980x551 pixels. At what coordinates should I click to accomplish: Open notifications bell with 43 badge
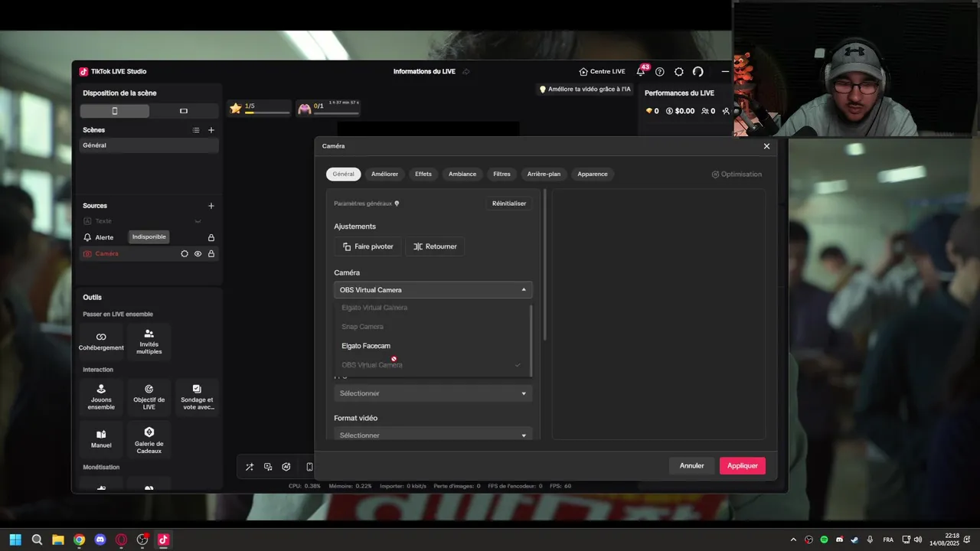pos(642,70)
